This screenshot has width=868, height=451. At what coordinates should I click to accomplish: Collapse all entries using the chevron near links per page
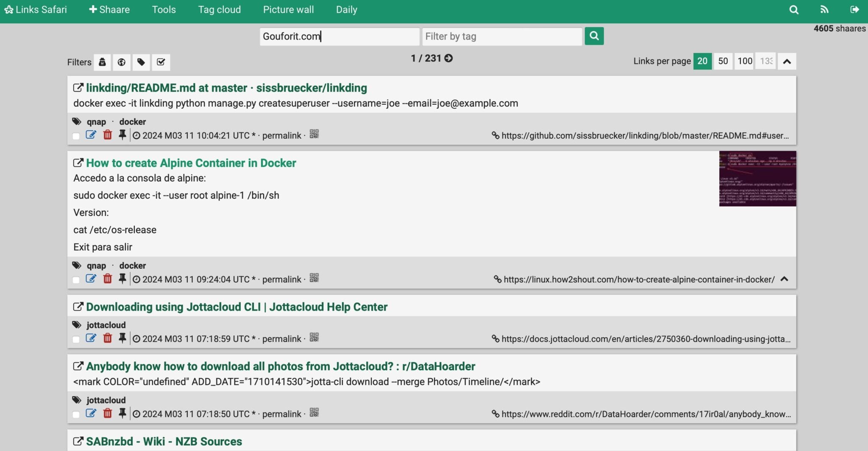click(x=787, y=62)
